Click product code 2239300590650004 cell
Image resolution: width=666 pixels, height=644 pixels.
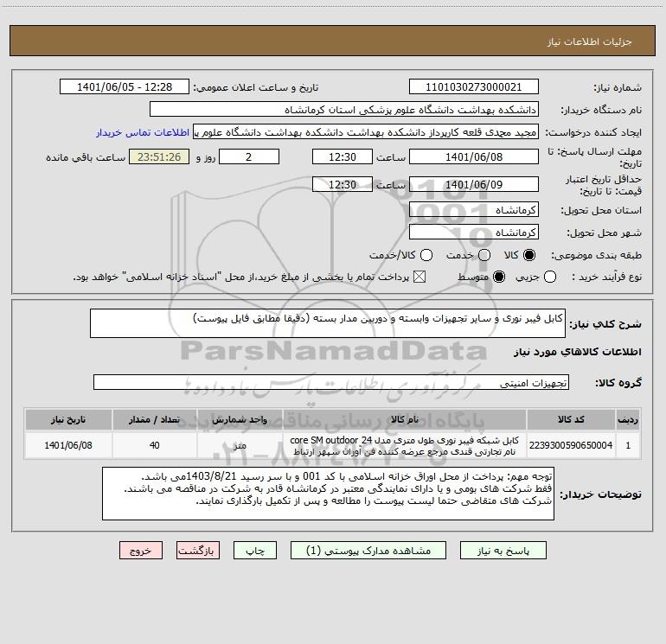[x=571, y=445]
